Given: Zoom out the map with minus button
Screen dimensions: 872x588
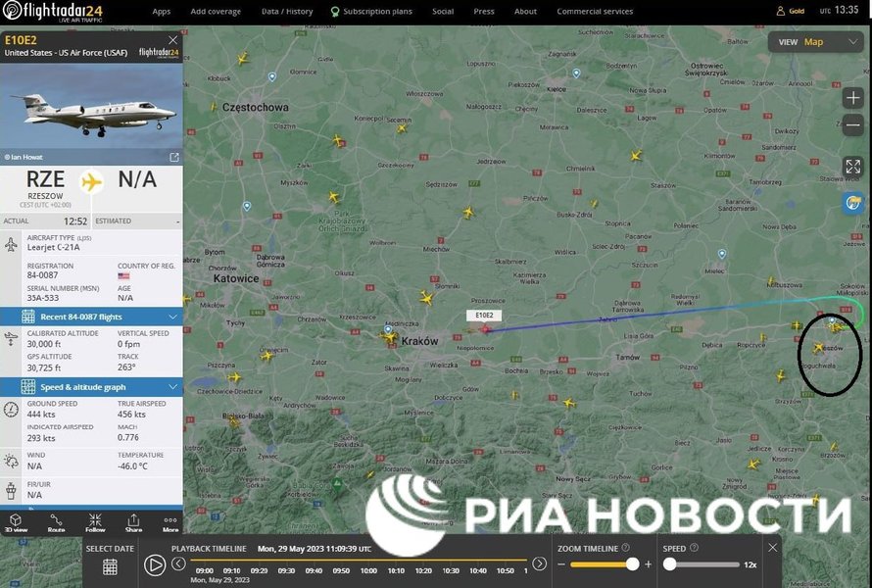Looking at the screenshot, I should [x=852, y=125].
